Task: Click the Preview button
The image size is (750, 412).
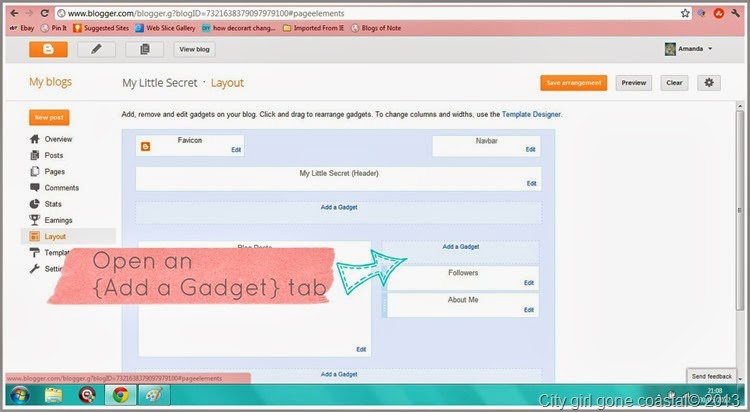Action: [x=634, y=83]
